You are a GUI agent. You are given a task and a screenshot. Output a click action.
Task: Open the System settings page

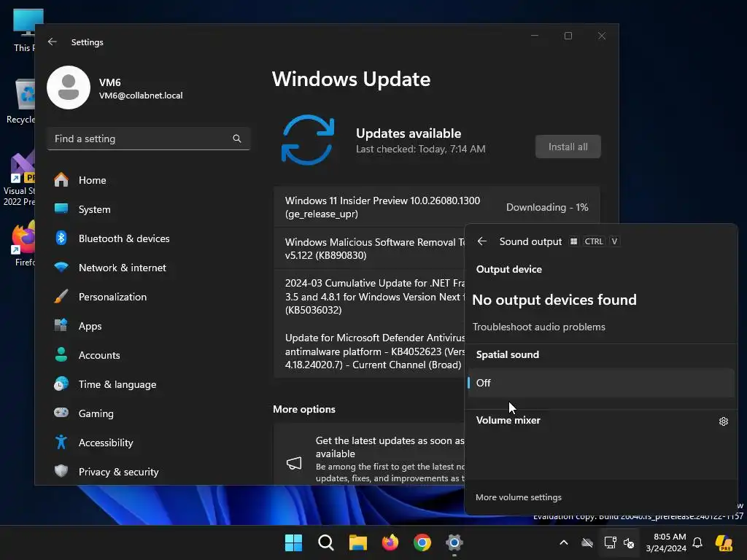[x=149, y=209]
